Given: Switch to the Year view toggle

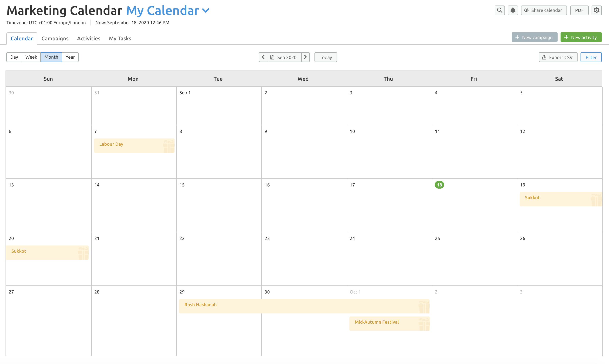Looking at the screenshot, I should click(x=70, y=57).
